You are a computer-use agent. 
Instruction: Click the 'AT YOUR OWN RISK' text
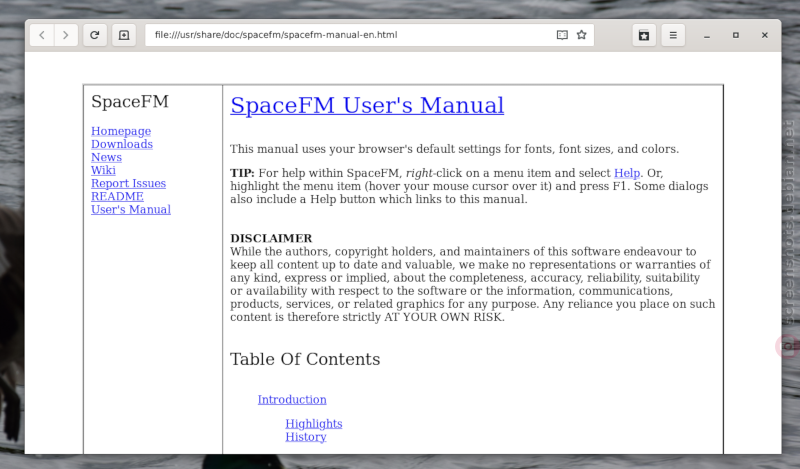click(x=444, y=317)
